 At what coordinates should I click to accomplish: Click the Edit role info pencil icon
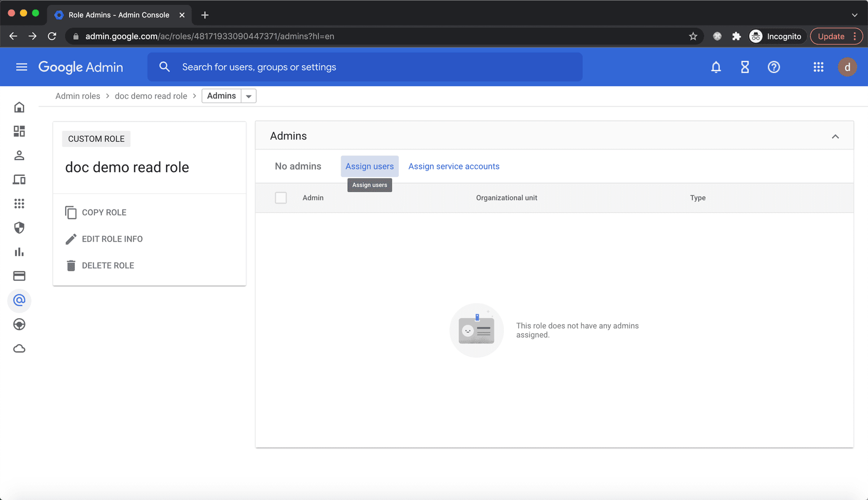tap(71, 239)
